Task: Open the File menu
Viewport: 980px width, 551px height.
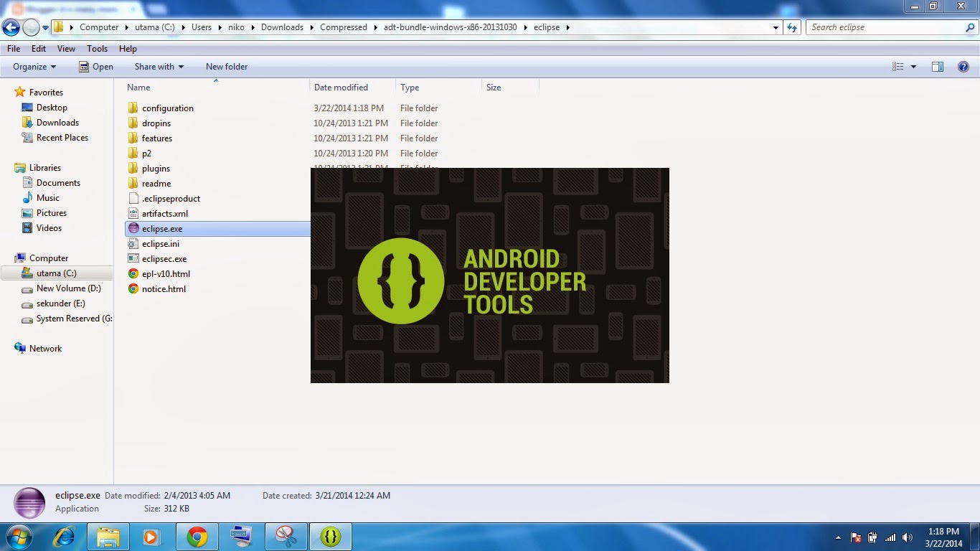Action: tap(14, 49)
